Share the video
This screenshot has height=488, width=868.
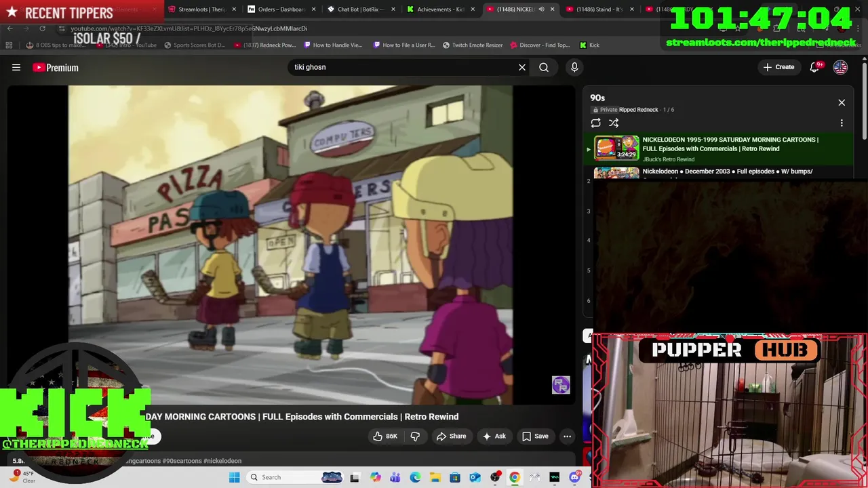(451, 436)
